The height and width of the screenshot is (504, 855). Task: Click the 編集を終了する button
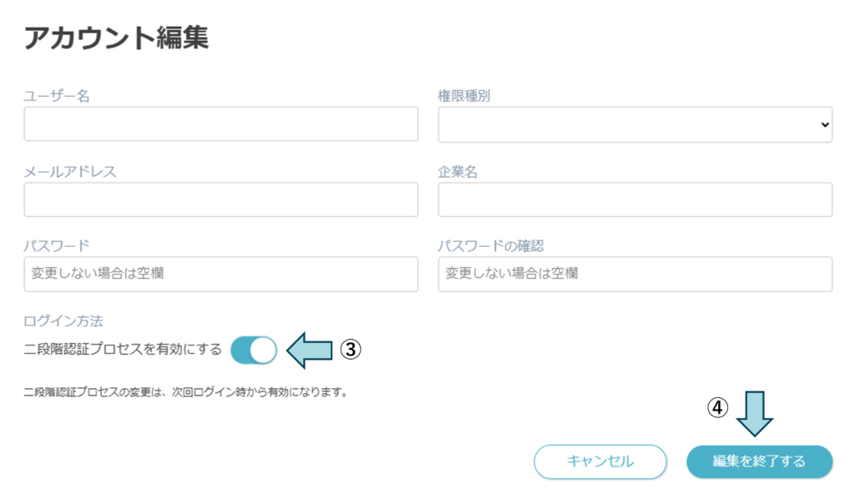(759, 461)
